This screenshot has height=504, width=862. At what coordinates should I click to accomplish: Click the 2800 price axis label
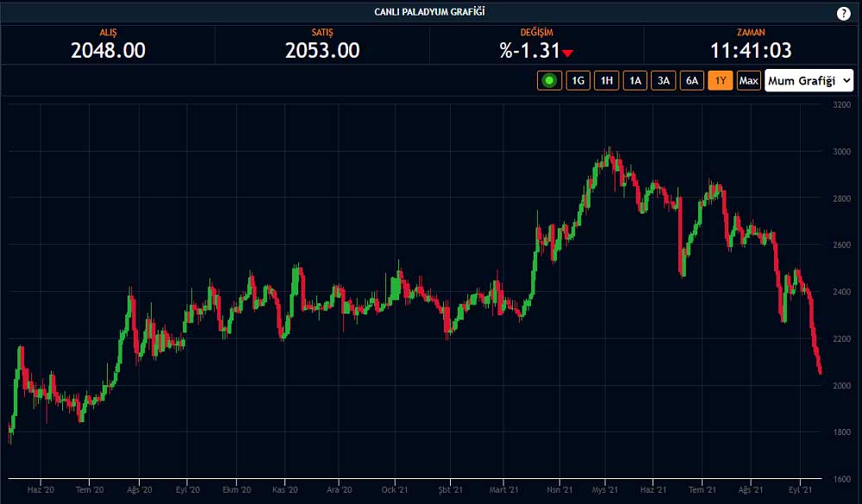pos(841,198)
